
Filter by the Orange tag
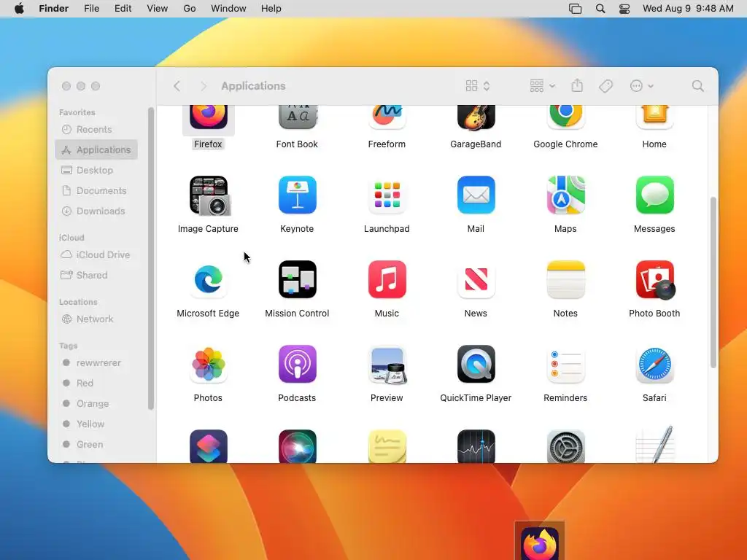pyautogui.click(x=97, y=404)
